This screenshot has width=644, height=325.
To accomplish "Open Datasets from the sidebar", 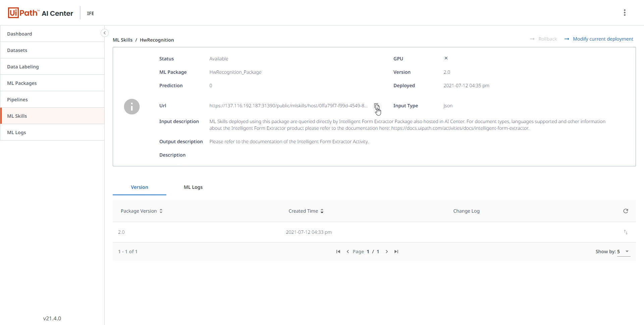I will [52, 50].
